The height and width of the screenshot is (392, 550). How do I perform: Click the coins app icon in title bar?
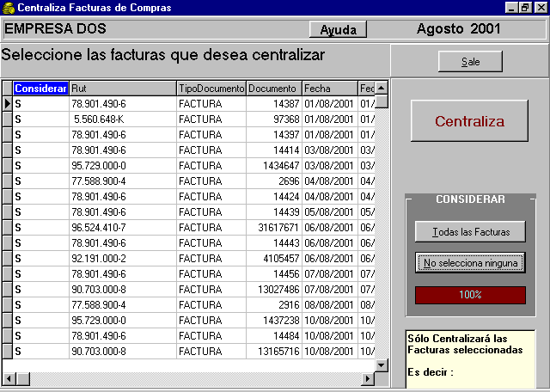click(x=8, y=8)
